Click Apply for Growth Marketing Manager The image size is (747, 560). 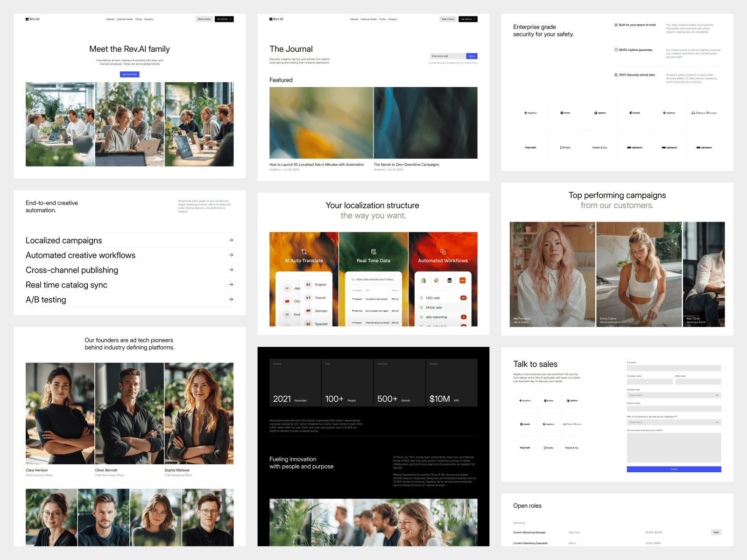pyautogui.click(x=716, y=532)
